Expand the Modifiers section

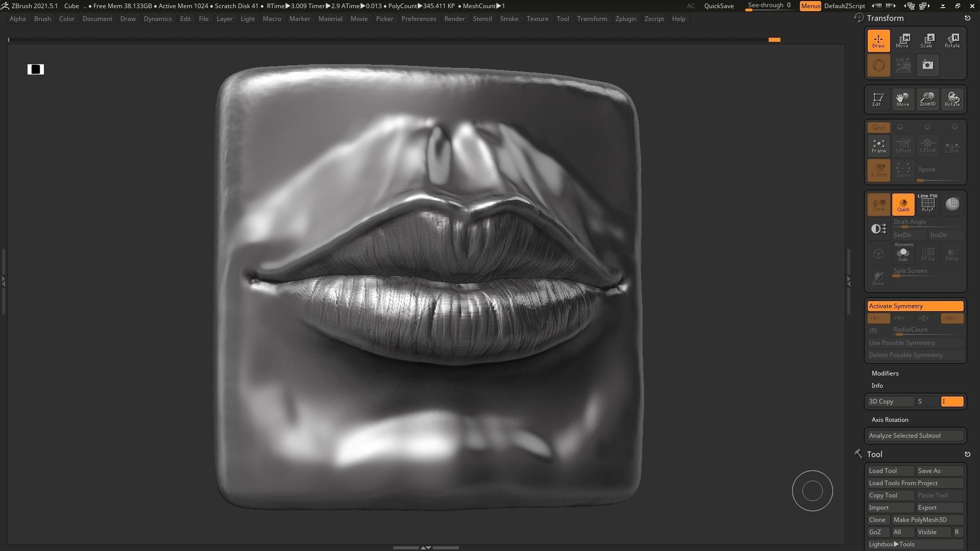click(x=885, y=373)
